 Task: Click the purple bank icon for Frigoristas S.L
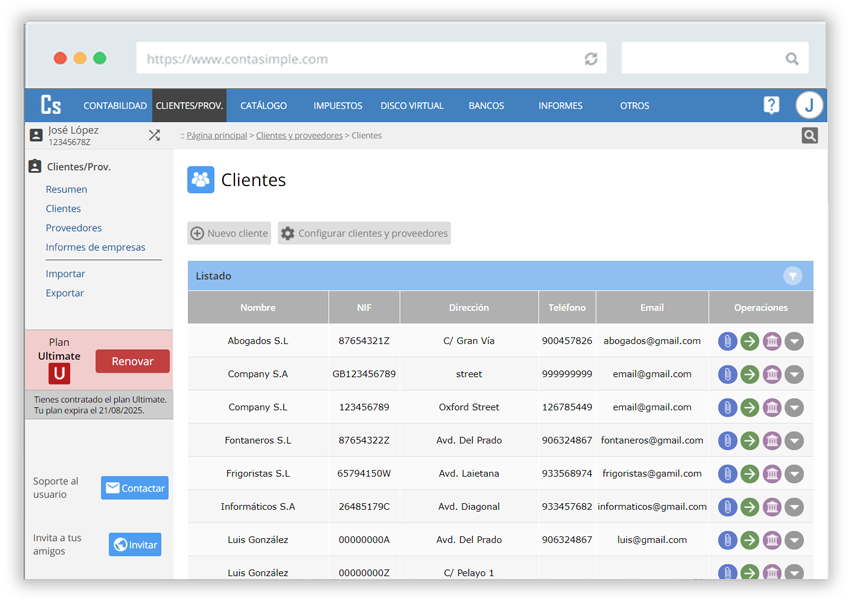(772, 473)
